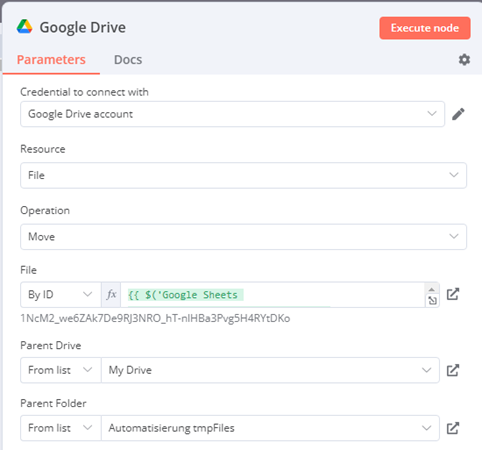Image resolution: width=482 pixels, height=450 pixels.
Task: Click the scroll up arrow in File field
Action: pos(432,289)
